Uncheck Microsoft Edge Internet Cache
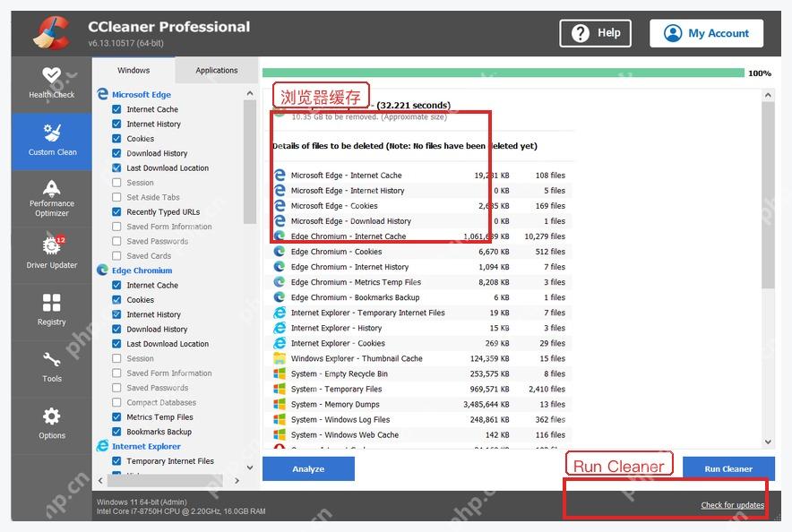 click(x=116, y=109)
